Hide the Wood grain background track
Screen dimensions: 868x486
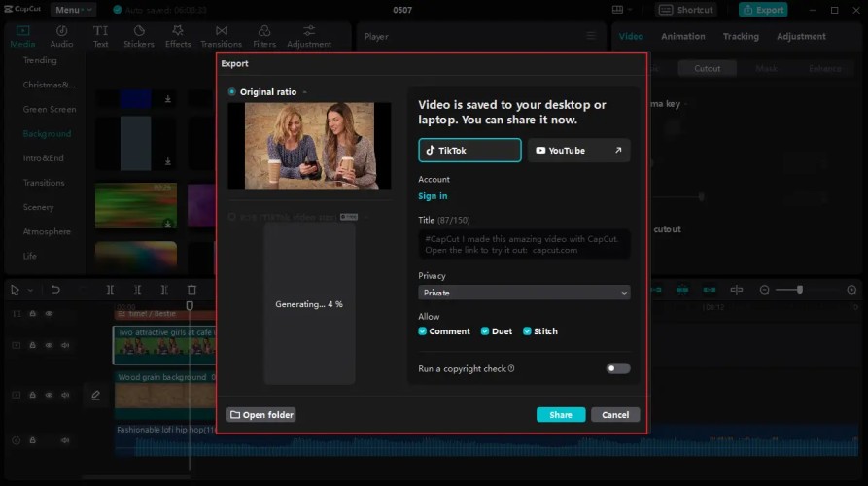[x=49, y=395]
